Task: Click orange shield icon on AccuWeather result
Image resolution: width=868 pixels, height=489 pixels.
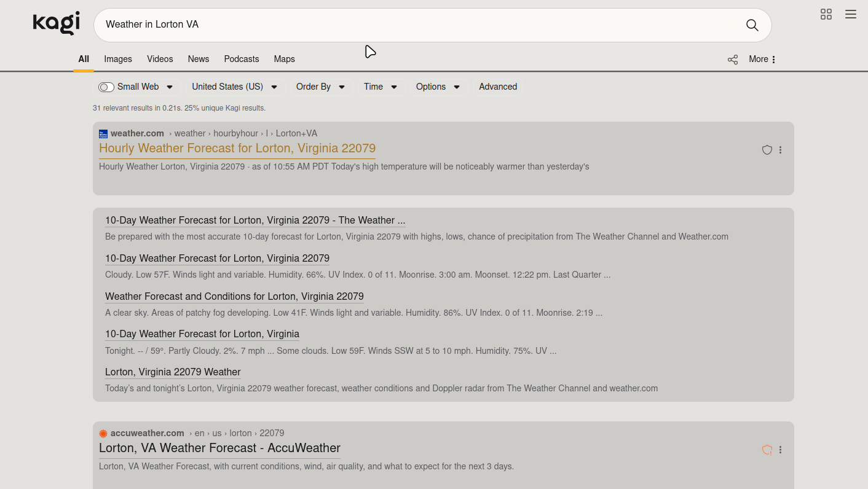Action: click(x=767, y=450)
